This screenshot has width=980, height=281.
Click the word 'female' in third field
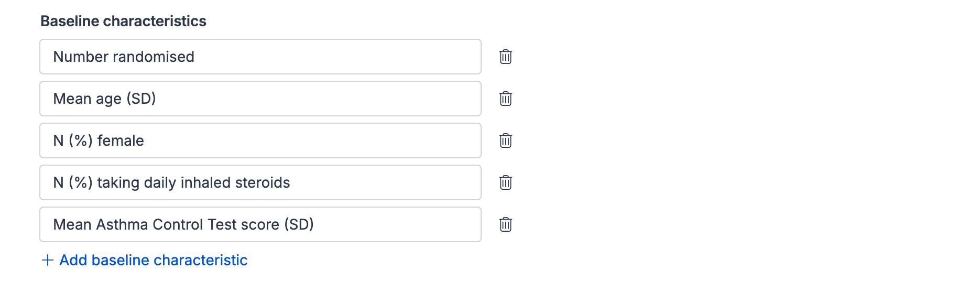pyautogui.click(x=121, y=140)
